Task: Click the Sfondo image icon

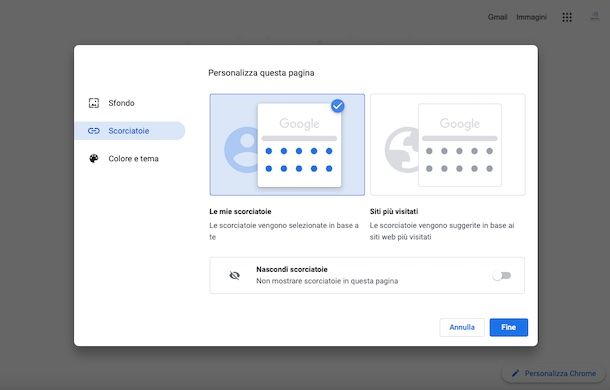Action: (94, 103)
